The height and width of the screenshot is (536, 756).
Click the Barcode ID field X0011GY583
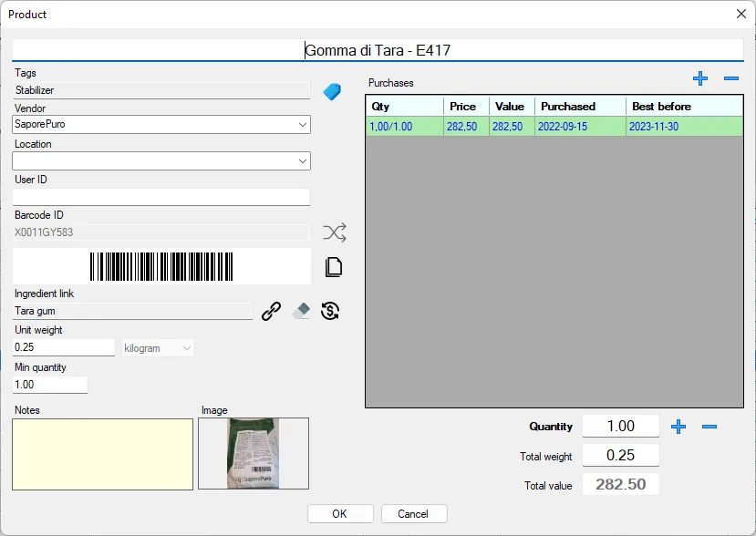point(161,232)
